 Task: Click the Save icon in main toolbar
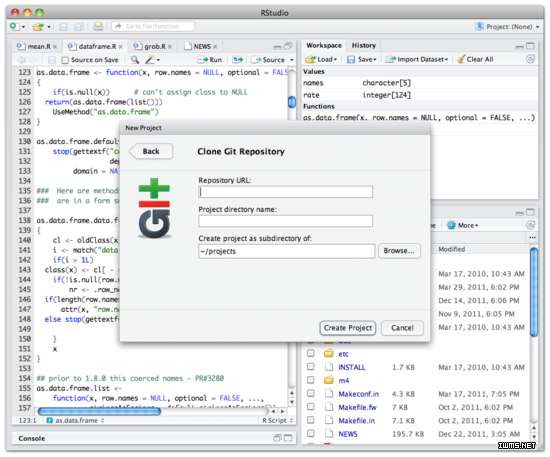coord(63,27)
